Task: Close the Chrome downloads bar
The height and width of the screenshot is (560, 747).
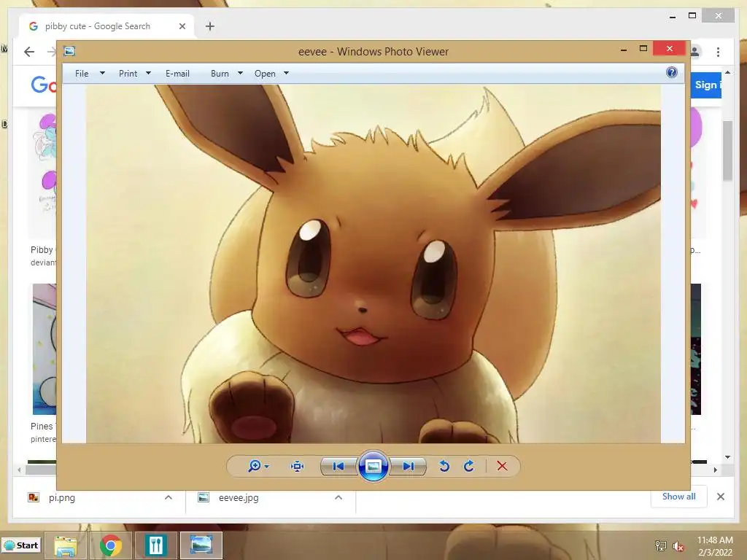Action: click(x=721, y=497)
